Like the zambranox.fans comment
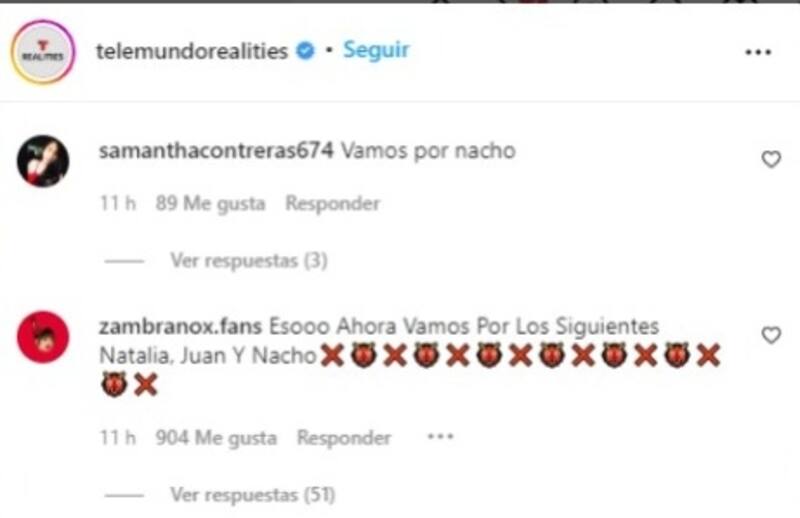Screen dimensions: 800x518 tap(771, 335)
